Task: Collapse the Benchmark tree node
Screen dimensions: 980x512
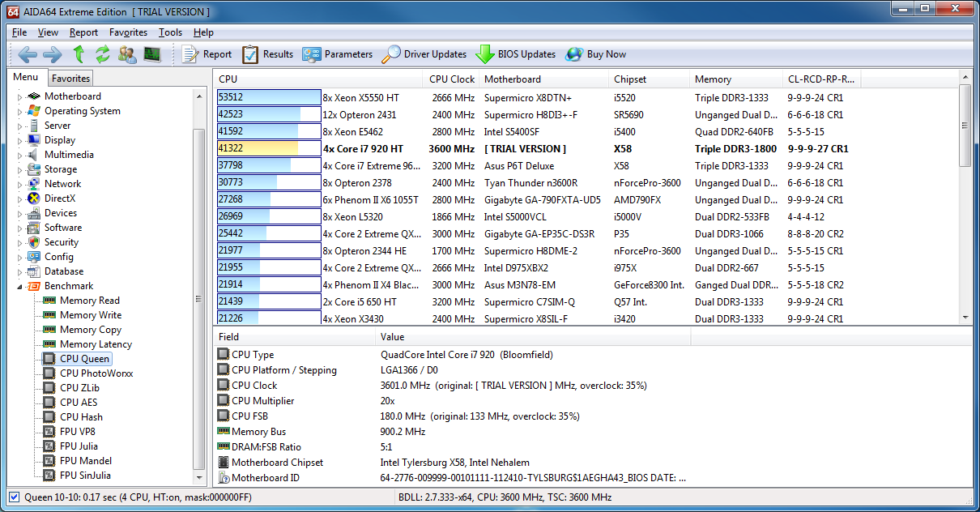Action: click(x=20, y=286)
